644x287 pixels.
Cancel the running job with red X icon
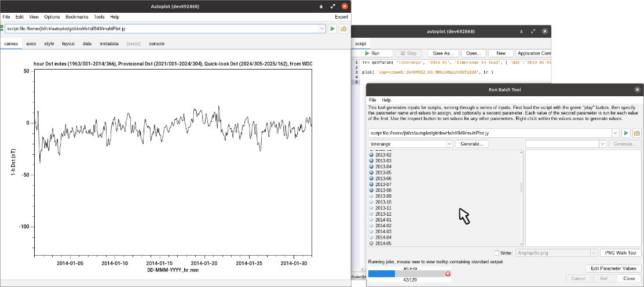(x=448, y=274)
